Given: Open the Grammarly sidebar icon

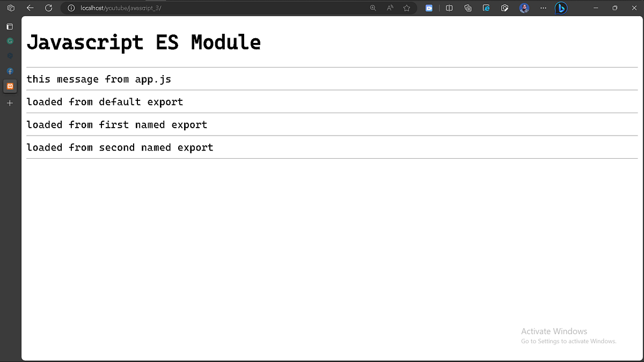Looking at the screenshot, I should (x=10, y=41).
